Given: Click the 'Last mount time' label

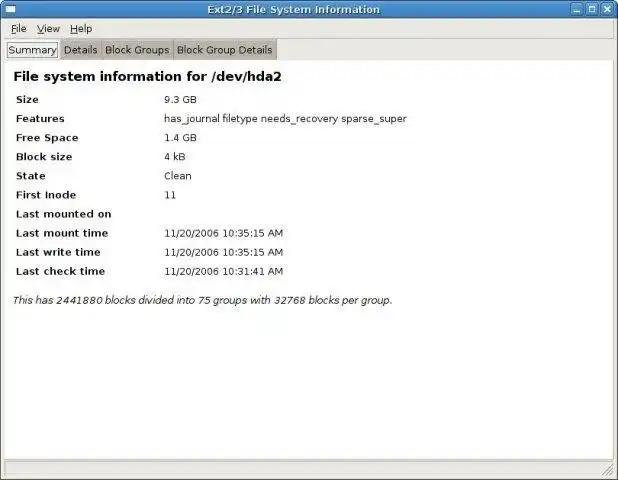Looking at the screenshot, I should [x=62, y=233].
